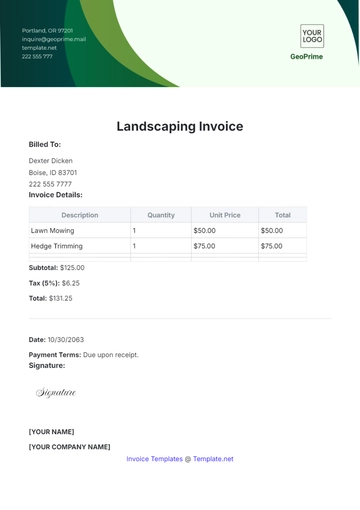The width and height of the screenshot is (360, 510).
Task: Click the Description column header
Action: click(x=80, y=215)
